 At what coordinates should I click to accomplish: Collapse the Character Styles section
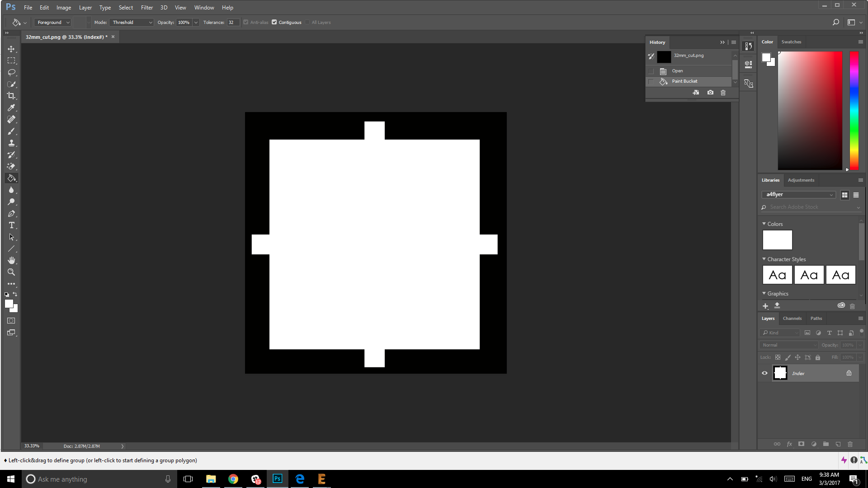pos(764,259)
